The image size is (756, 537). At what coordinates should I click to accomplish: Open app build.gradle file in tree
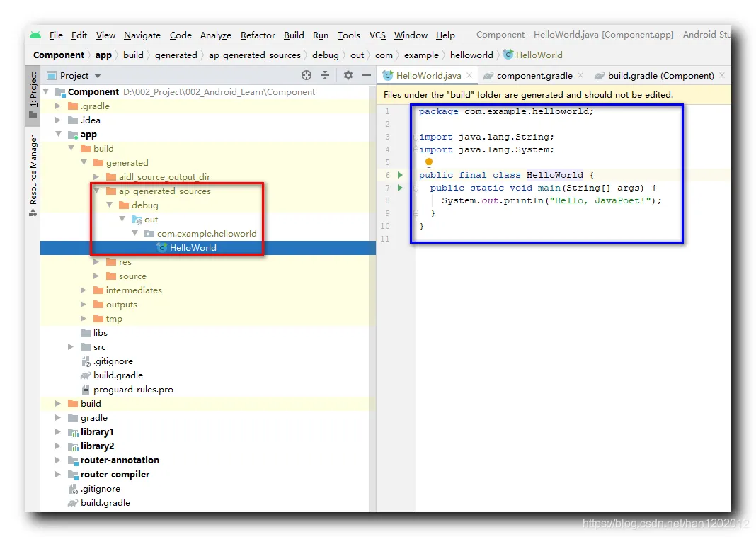coord(118,375)
